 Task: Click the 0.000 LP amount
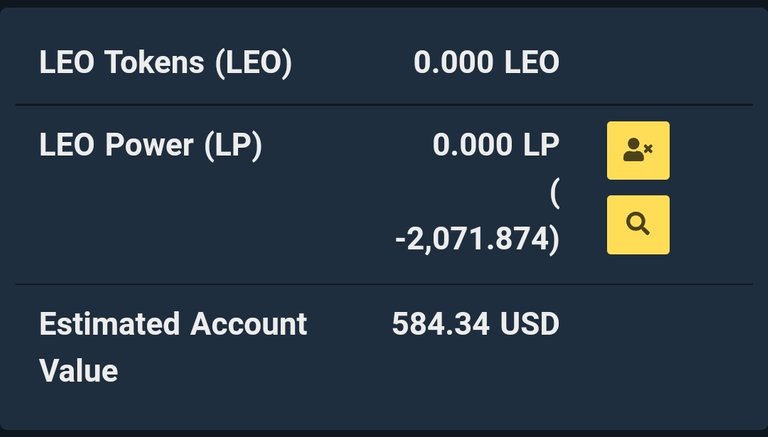click(x=495, y=146)
